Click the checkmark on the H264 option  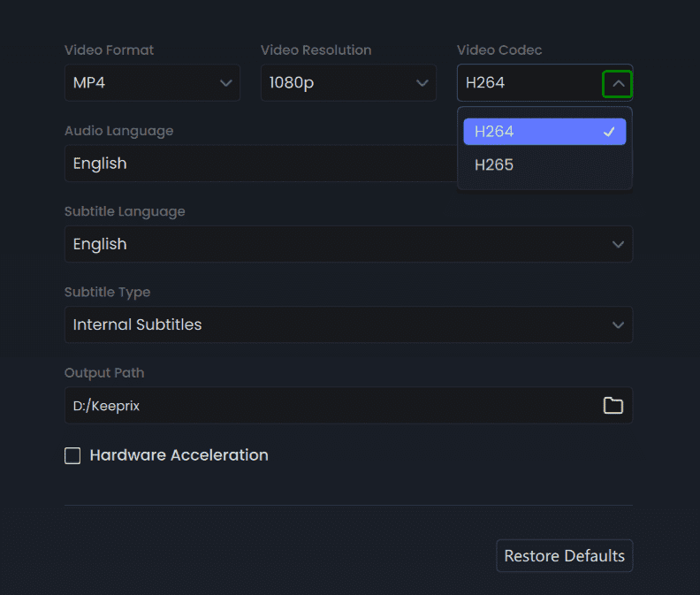point(609,132)
